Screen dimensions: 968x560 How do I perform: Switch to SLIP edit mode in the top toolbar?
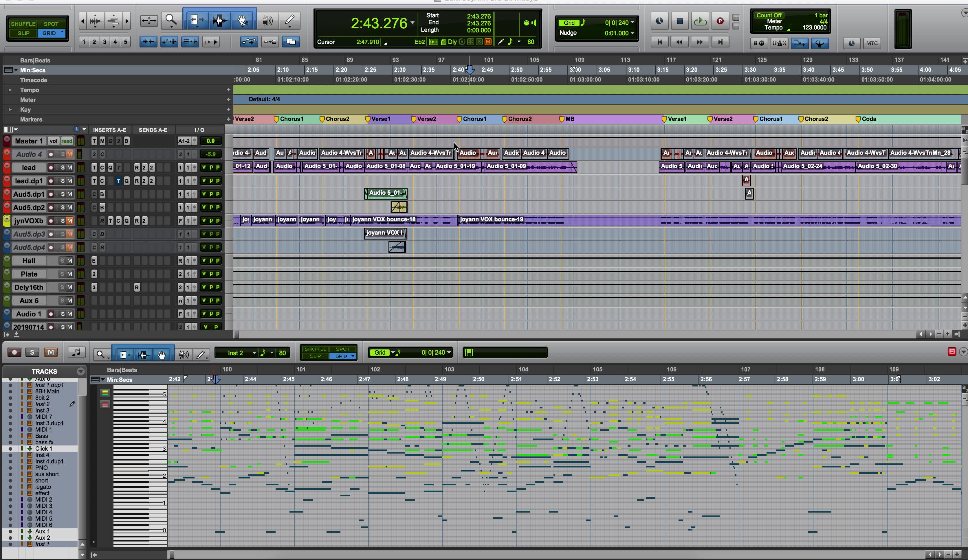point(23,33)
